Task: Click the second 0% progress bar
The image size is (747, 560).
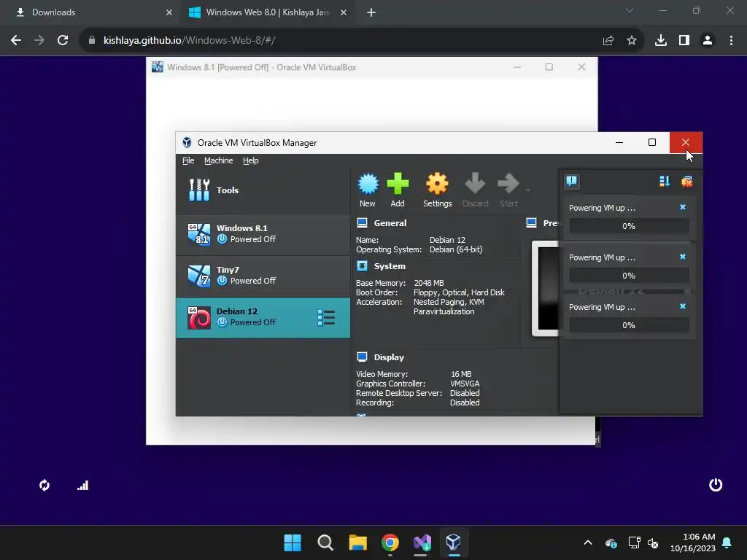Action: coord(629,276)
